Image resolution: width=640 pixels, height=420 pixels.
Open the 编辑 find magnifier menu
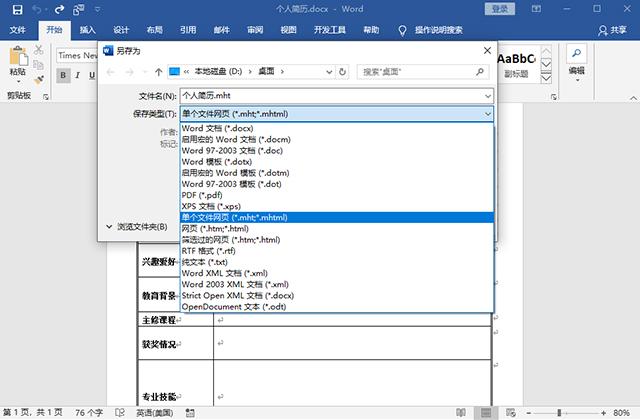(576, 62)
